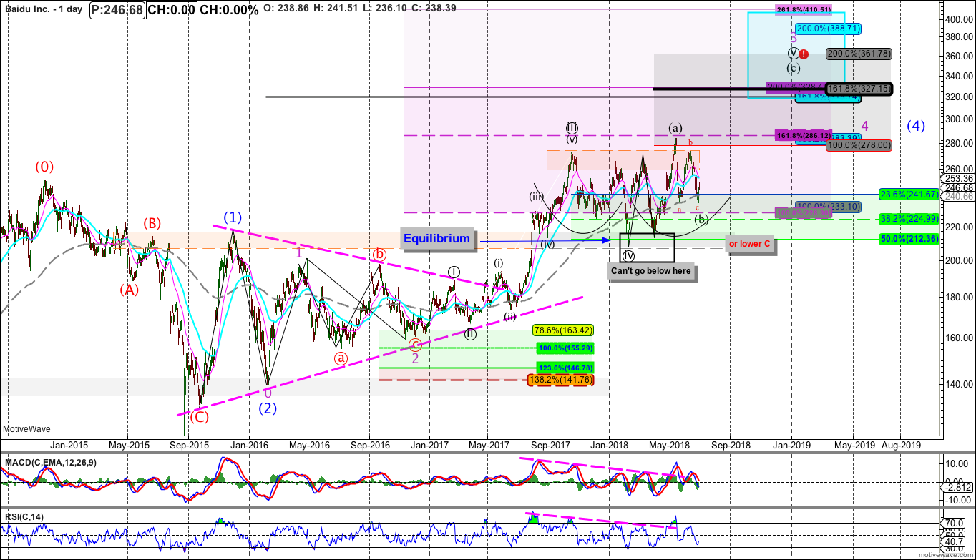Click the boxed CH:0.00 change value
The height and width of the screenshot is (560, 976).
click(x=170, y=10)
